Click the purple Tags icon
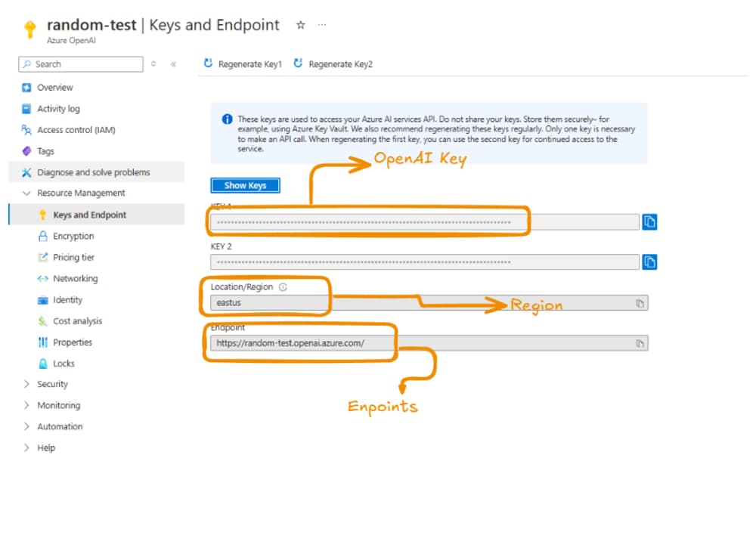 [26, 151]
